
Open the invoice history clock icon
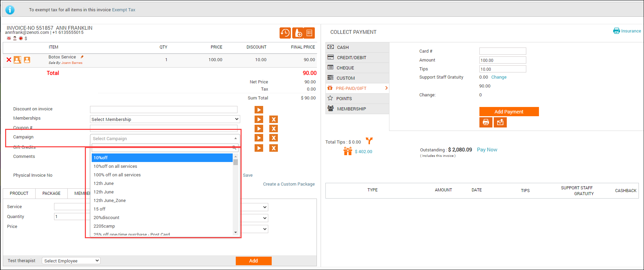[285, 33]
